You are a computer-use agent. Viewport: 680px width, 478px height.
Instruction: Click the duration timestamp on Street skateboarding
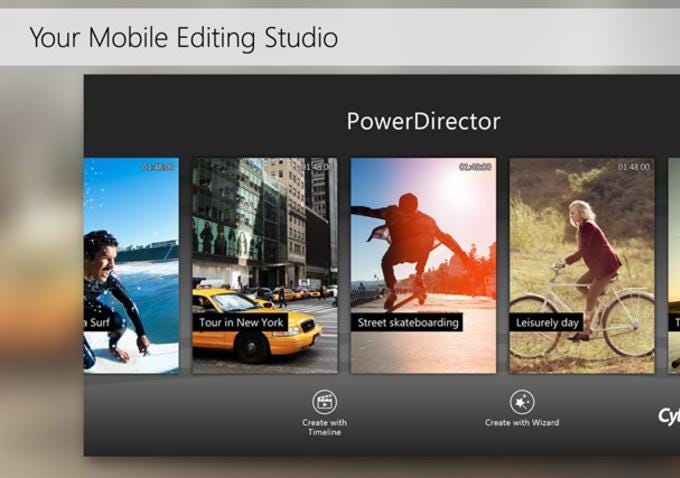(x=475, y=167)
